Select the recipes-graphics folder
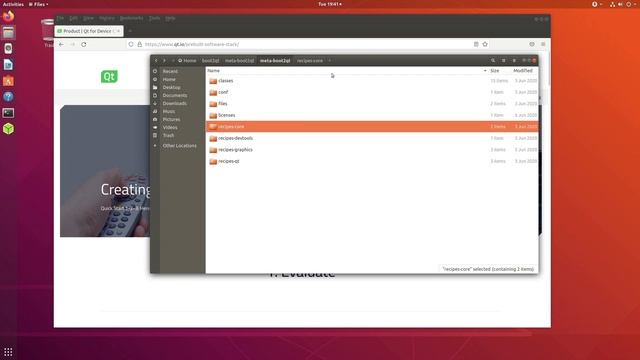This screenshot has height=360, width=640. coord(372,149)
